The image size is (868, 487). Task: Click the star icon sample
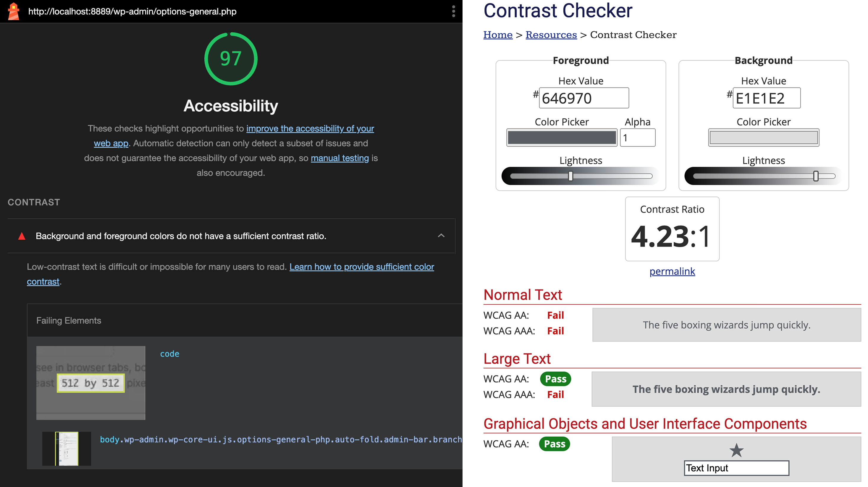[736, 450]
